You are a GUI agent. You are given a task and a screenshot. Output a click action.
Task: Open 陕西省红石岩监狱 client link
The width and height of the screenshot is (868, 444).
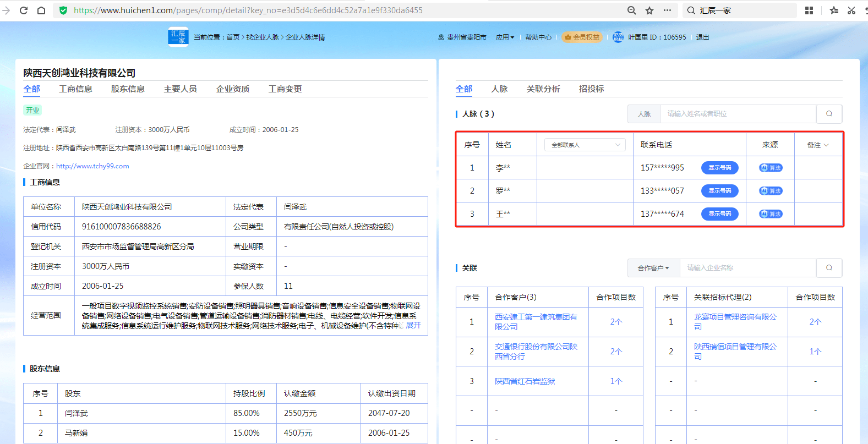click(525, 381)
